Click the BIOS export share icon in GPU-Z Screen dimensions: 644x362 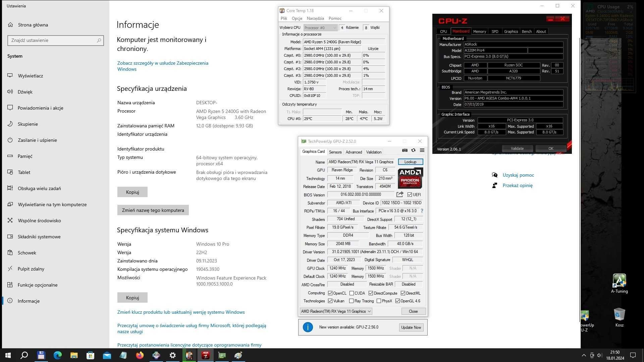click(400, 194)
